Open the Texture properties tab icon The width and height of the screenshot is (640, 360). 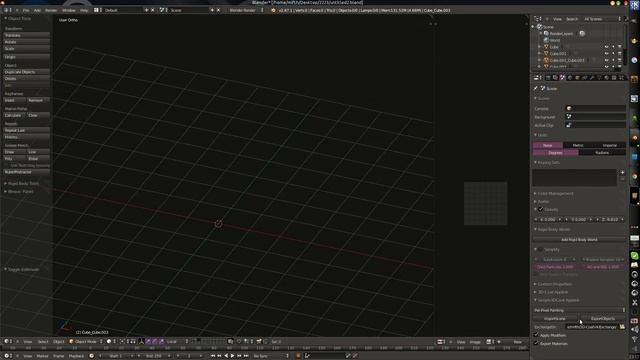pyautogui.click(x=614, y=78)
